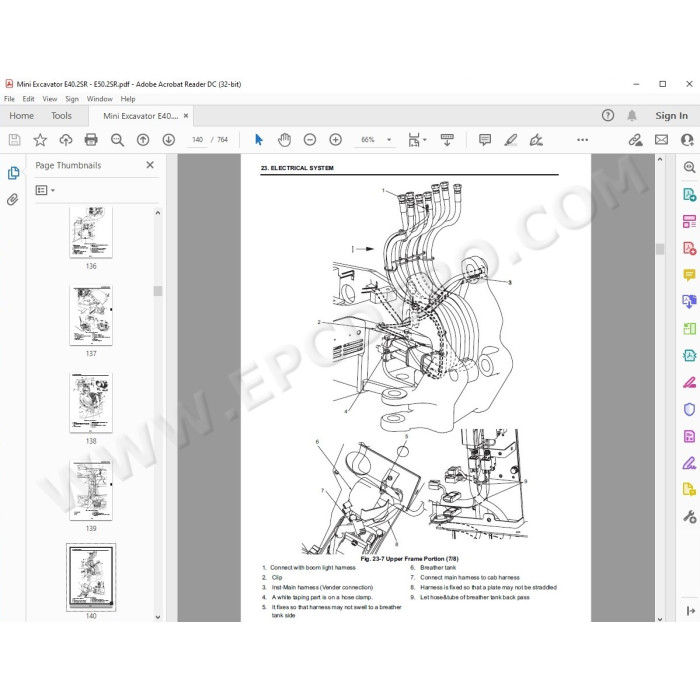Click the thumbnails panel scrollbar thumb
The image size is (700, 700).
coord(158,291)
